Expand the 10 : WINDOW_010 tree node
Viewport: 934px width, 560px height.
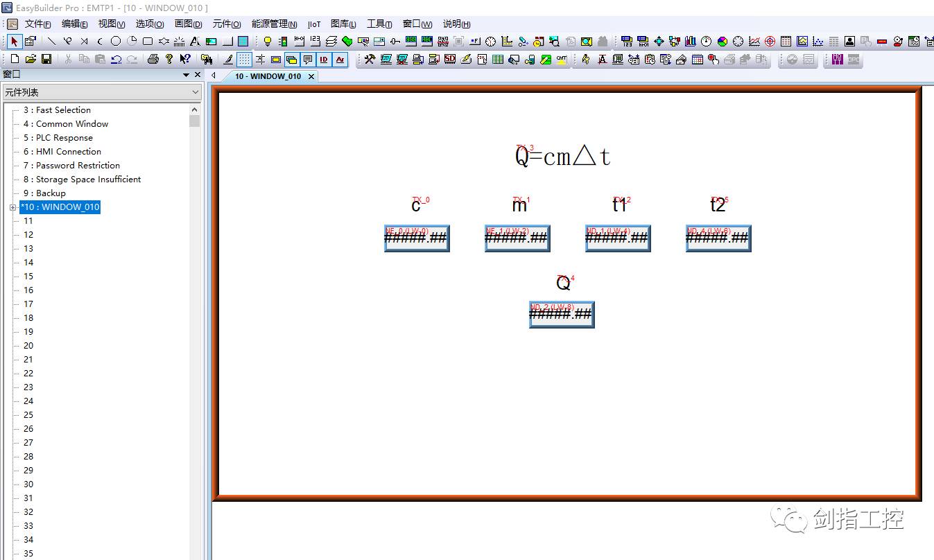[x=12, y=207]
